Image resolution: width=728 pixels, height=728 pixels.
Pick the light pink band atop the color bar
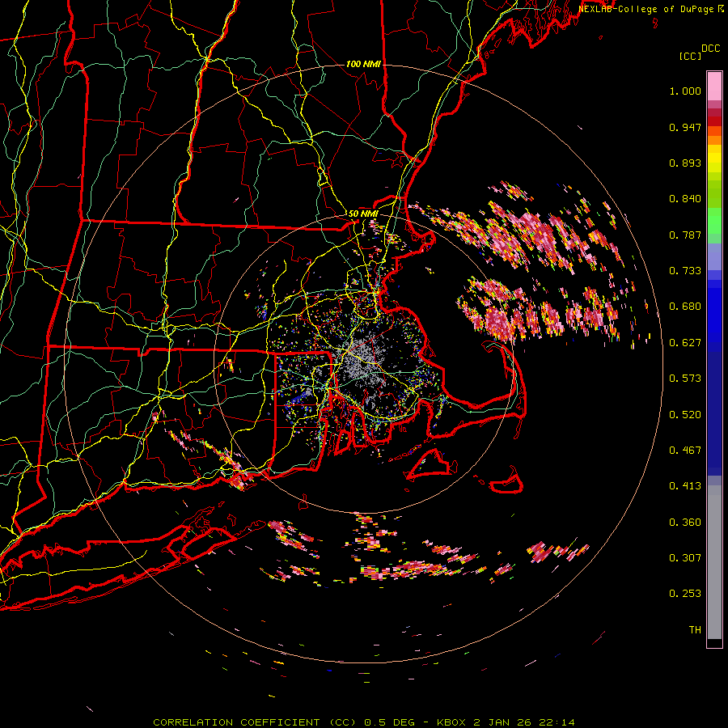[714, 86]
